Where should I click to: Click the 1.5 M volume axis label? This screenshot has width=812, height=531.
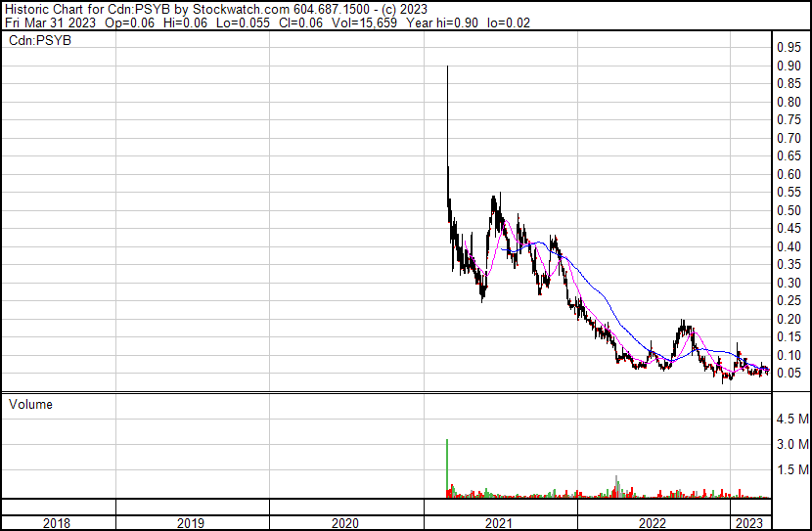(791, 470)
